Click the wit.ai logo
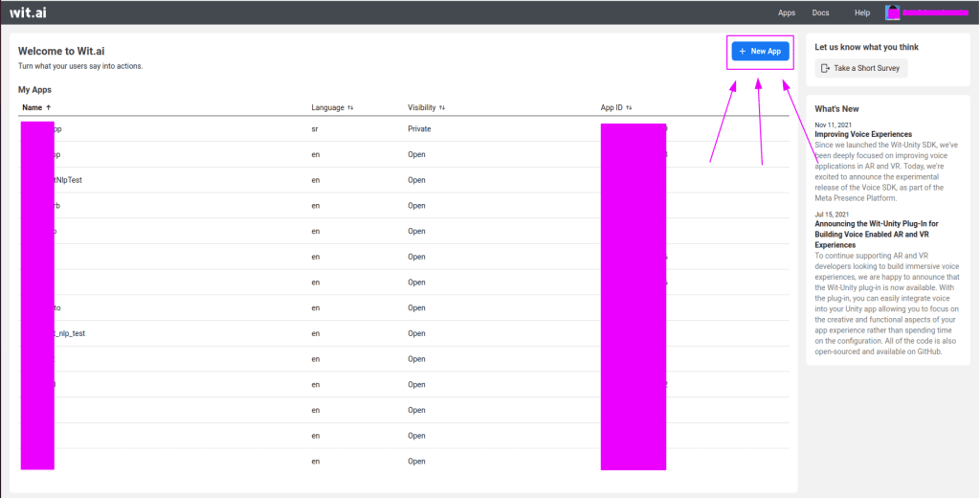 click(28, 12)
